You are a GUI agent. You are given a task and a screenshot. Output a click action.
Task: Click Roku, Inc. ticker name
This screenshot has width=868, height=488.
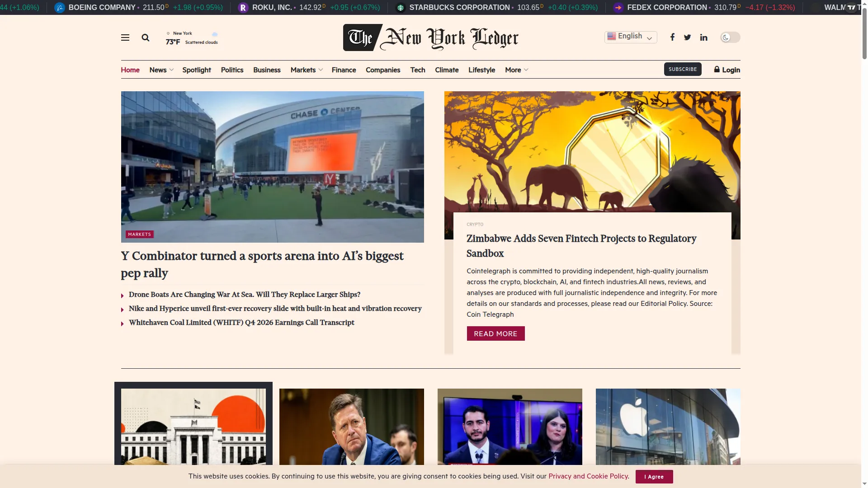[272, 8]
